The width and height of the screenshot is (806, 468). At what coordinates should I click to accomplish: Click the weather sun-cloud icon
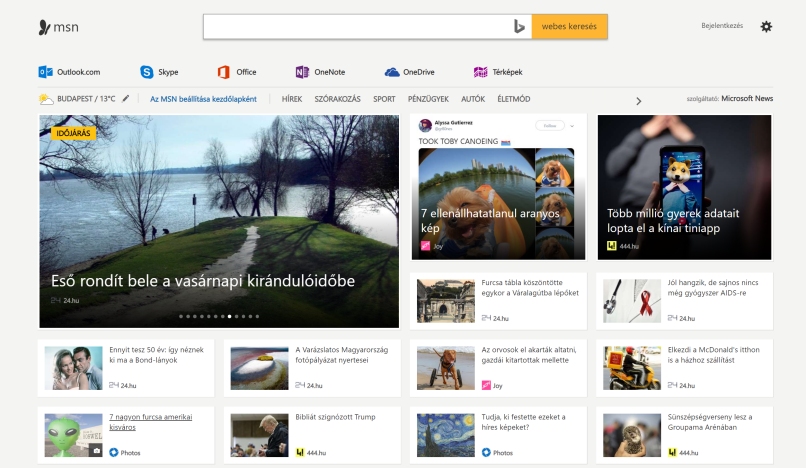coord(46,99)
